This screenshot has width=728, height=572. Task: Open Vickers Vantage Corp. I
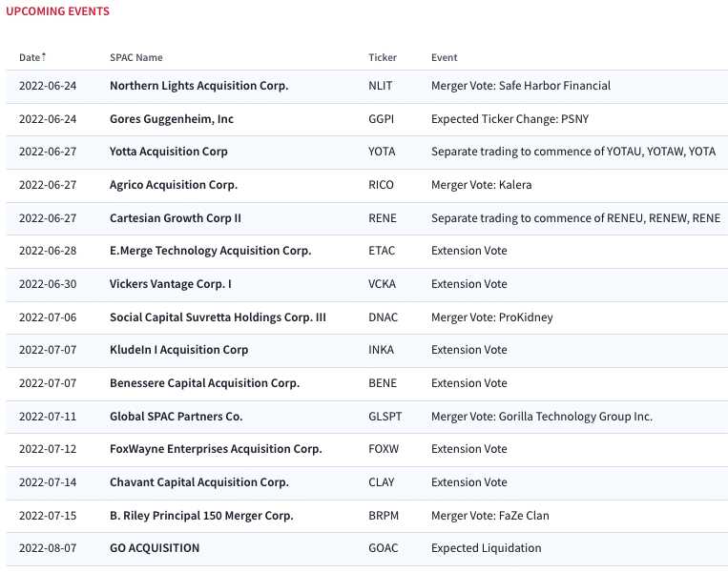(171, 284)
